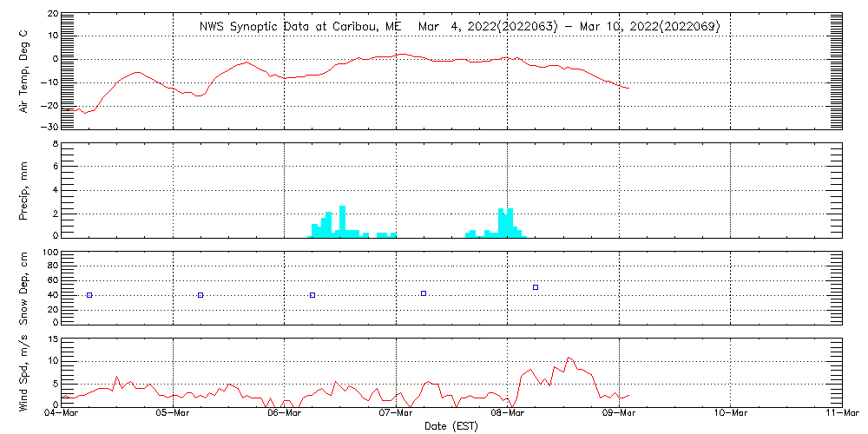This screenshot has height=434, width=868.
Task: Click the 'Precip, mm' axis title
Action: [24, 188]
